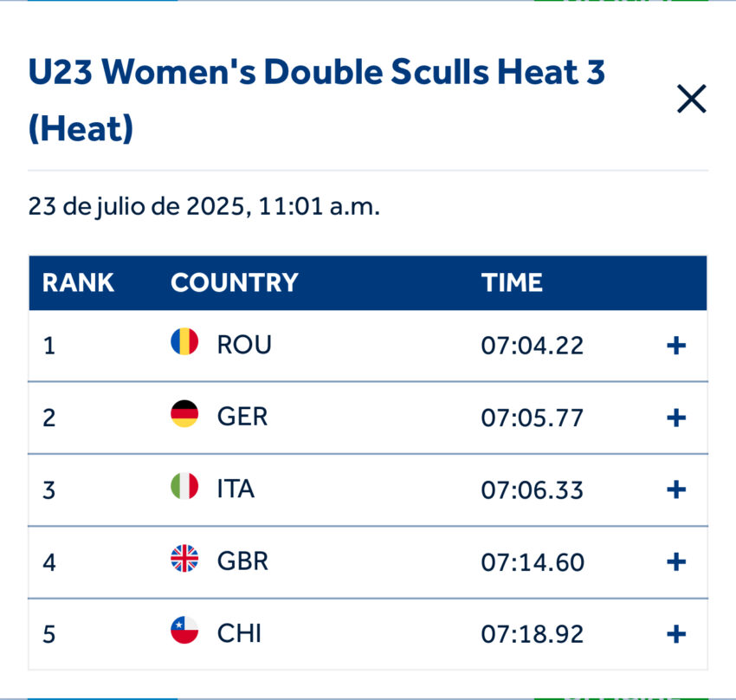The width and height of the screenshot is (736, 700).
Task: Click the Italy flag icon
Action: (184, 486)
